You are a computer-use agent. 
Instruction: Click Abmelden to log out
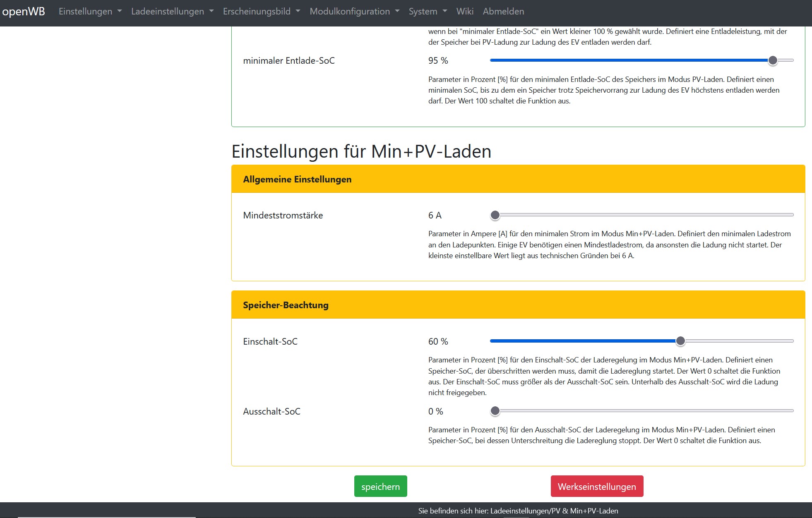tap(503, 12)
